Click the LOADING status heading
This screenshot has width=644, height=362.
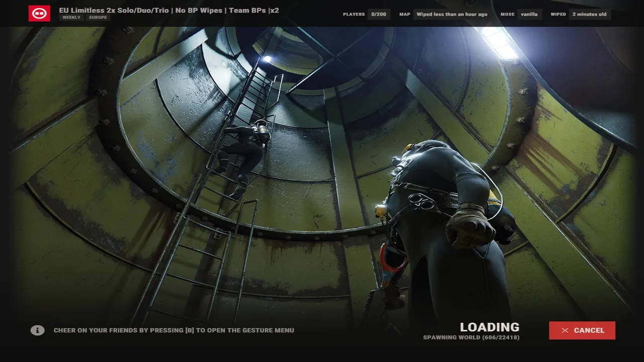coord(490,328)
